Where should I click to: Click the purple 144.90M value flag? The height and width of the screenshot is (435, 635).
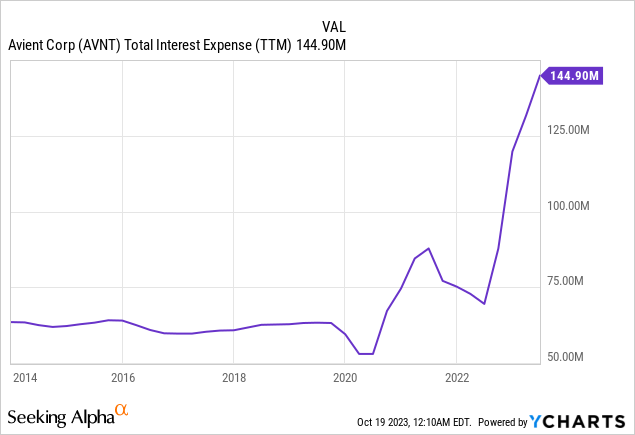point(573,75)
